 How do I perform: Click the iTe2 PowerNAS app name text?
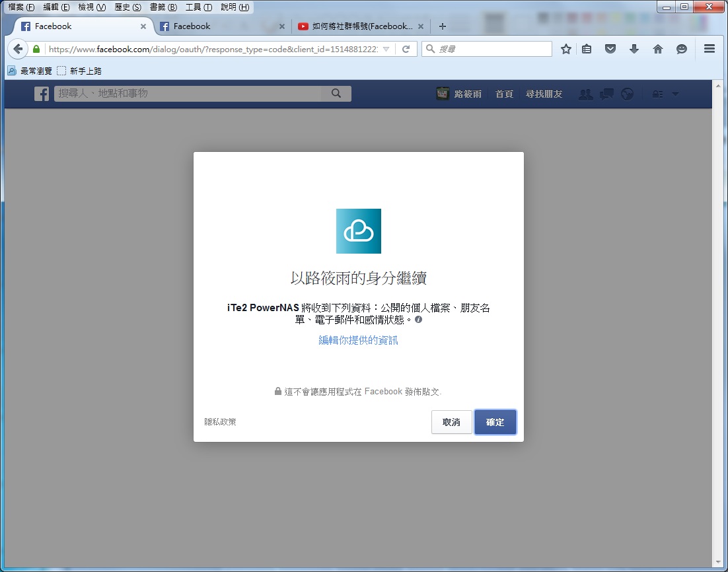tap(263, 308)
